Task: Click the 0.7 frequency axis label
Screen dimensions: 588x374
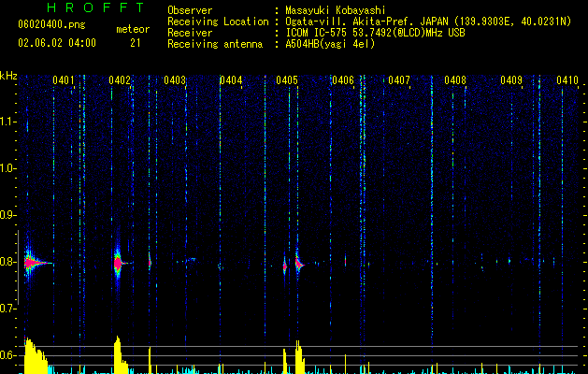Action: [7, 309]
